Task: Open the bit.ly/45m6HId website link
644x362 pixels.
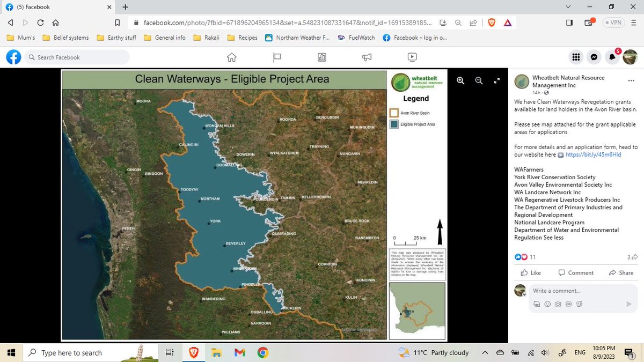Action: (x=593, y=154)
